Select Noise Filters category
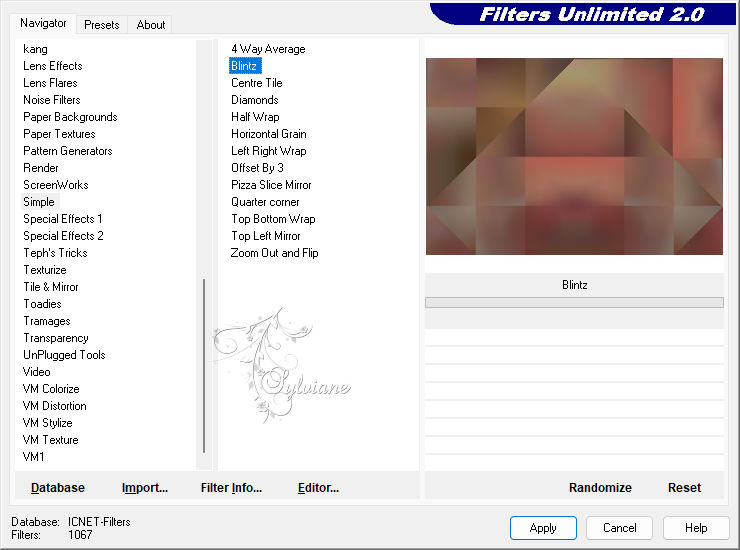The image size is (740, 550). point(51,100)
